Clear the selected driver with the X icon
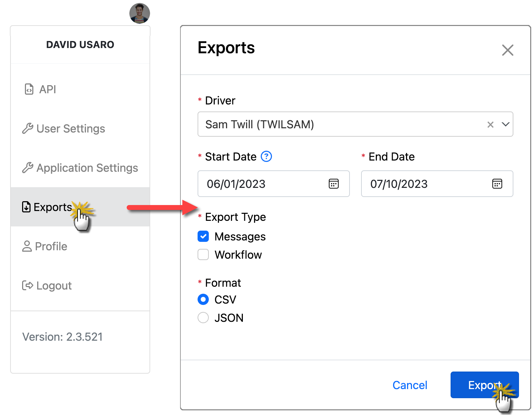The height and width of the screenshot is (415, 532). click(490, 124)
